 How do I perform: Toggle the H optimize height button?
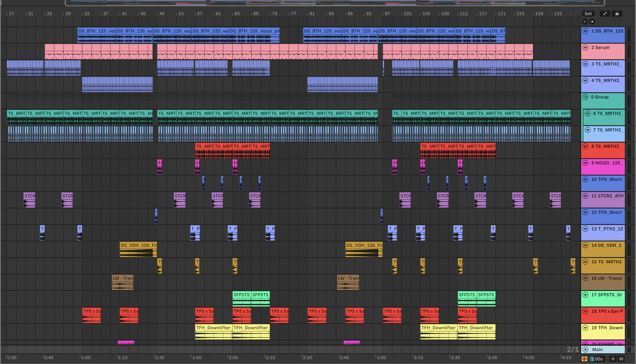[613, 359]
